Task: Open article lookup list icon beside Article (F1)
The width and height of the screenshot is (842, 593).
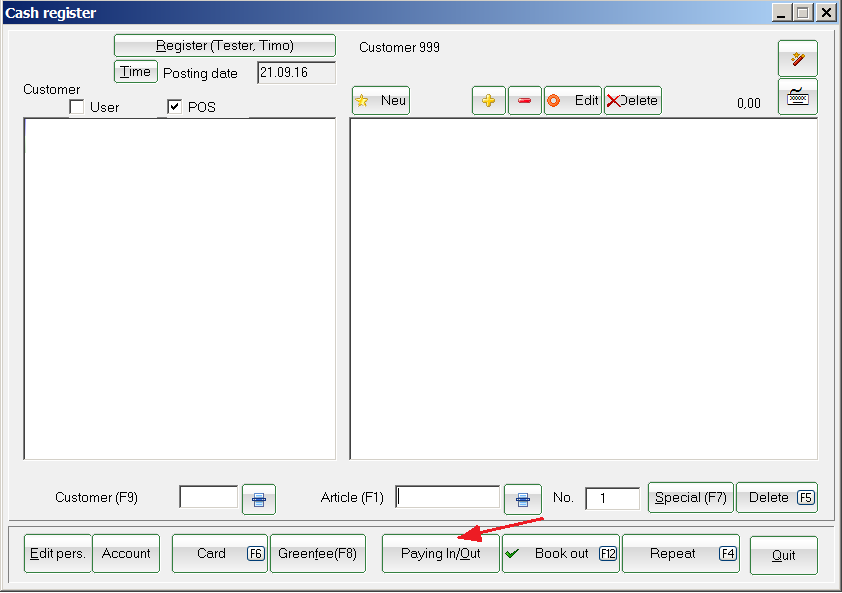Action: click(x=522, y=499)
